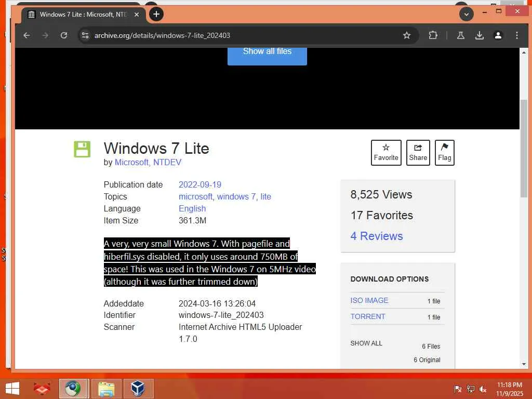The width and height of the screenshot is (532, 399).
Task: Open site information icon in address bar
Action: pyautogui.click(x=85, y=35)
